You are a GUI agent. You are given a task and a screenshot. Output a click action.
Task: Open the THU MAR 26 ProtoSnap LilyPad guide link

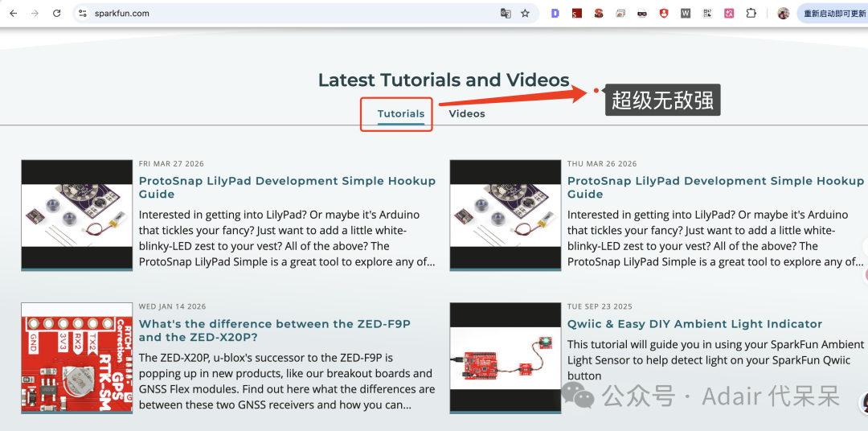tap(715, 187)
